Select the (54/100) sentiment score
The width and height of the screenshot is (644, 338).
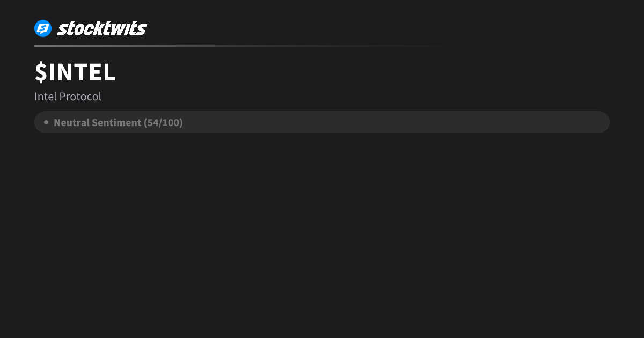tap(163, 122)
